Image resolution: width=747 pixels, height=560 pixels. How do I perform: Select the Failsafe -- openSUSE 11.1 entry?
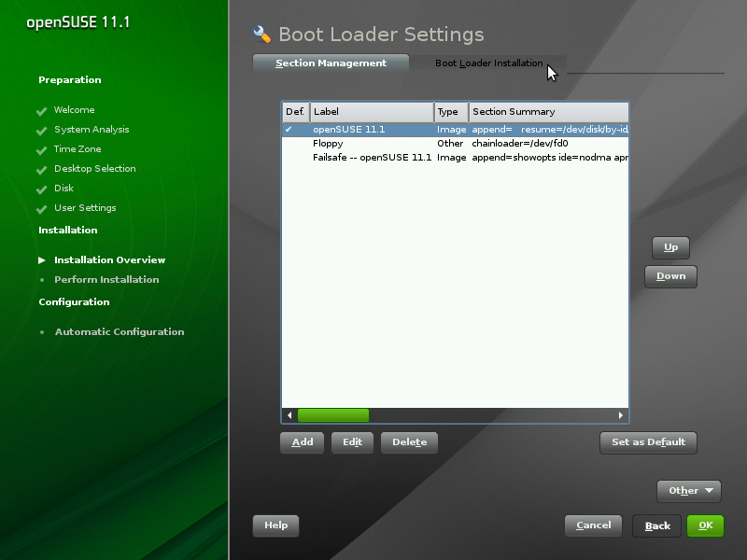click(x=455, y=158)
